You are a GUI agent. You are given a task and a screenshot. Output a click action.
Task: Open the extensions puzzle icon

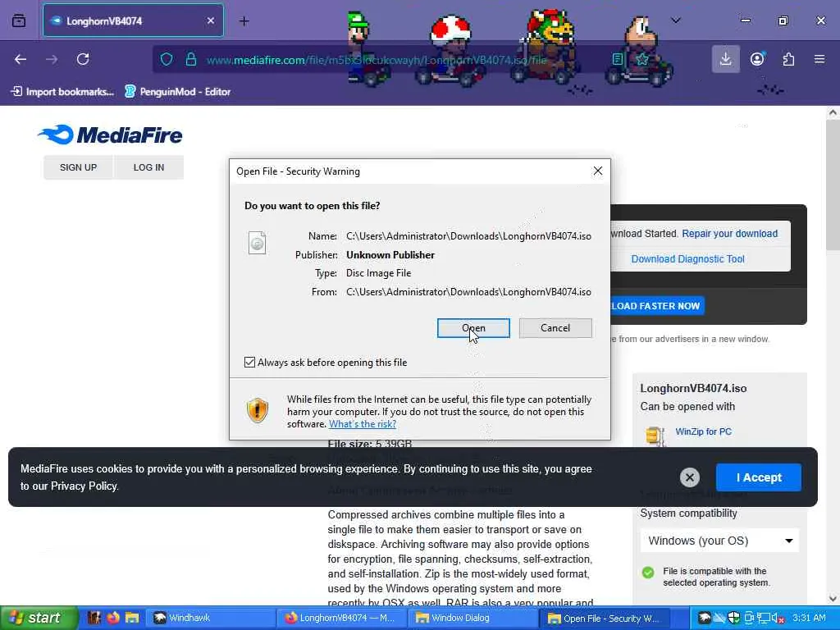(788, 59)
